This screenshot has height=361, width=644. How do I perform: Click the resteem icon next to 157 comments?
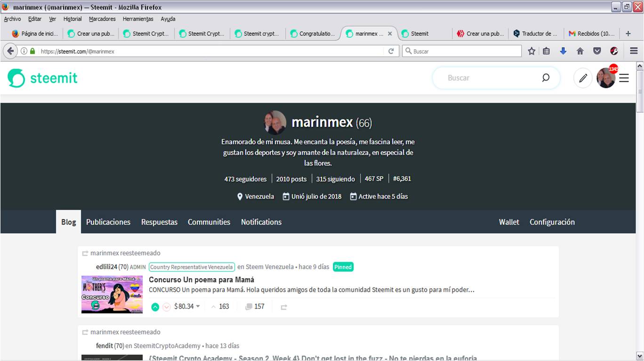(284, 307)
